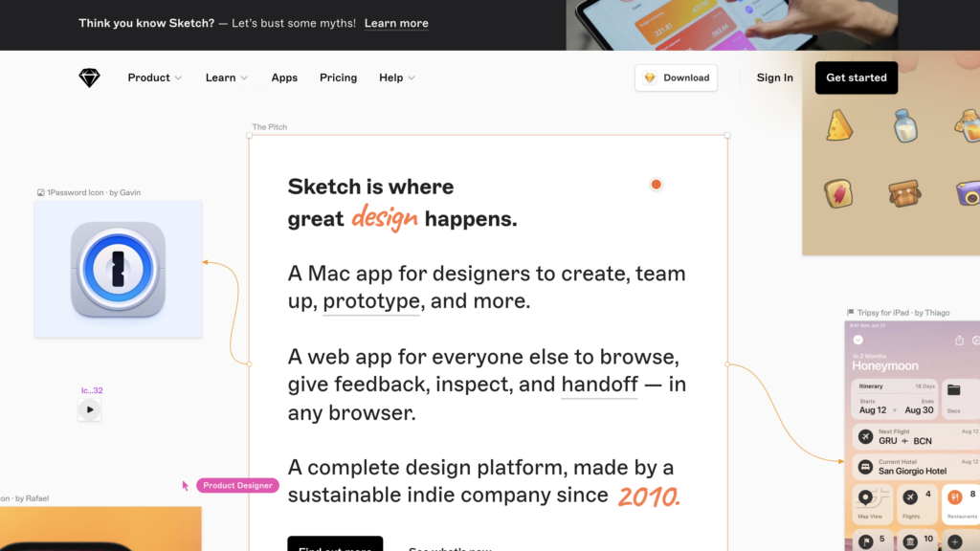The image size is (980, 551).
Task: Open the Docs folder icon
Action: [x=954, y=390]
